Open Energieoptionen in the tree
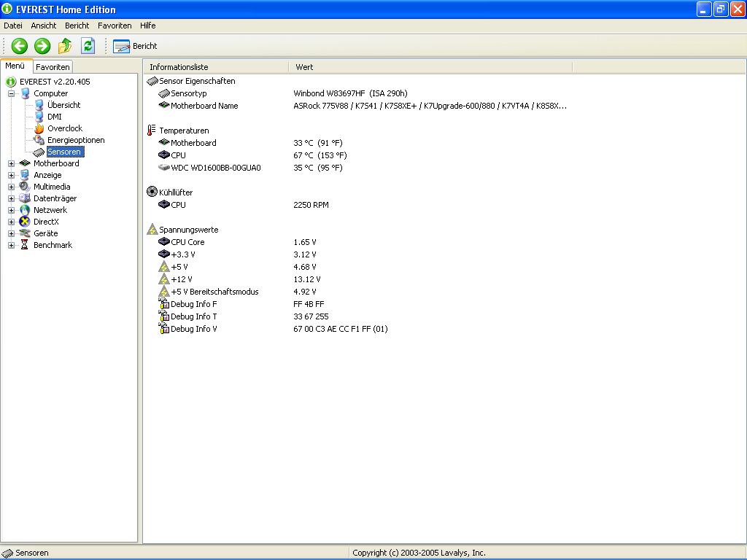747x560 pixels. coord(76,140)
